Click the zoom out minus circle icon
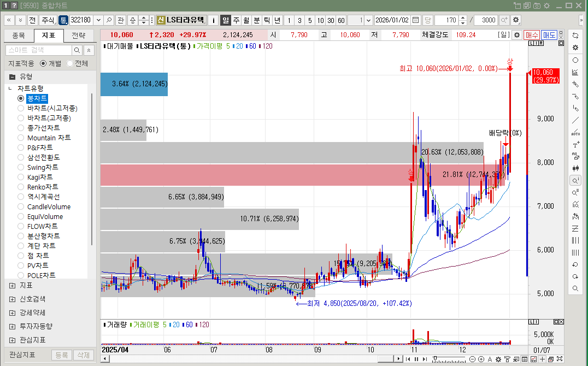This screenshot has height=366, width=588. tap(473, 359)
